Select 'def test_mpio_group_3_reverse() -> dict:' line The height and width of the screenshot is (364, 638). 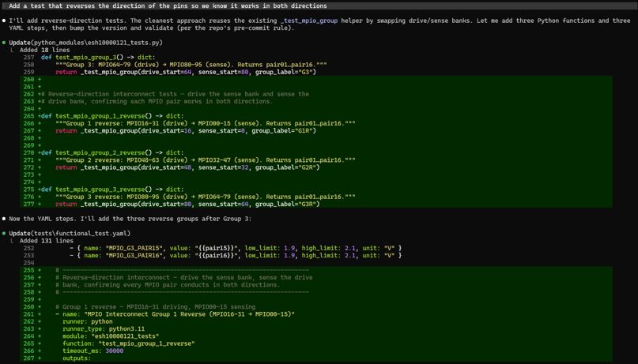(112, 190)
